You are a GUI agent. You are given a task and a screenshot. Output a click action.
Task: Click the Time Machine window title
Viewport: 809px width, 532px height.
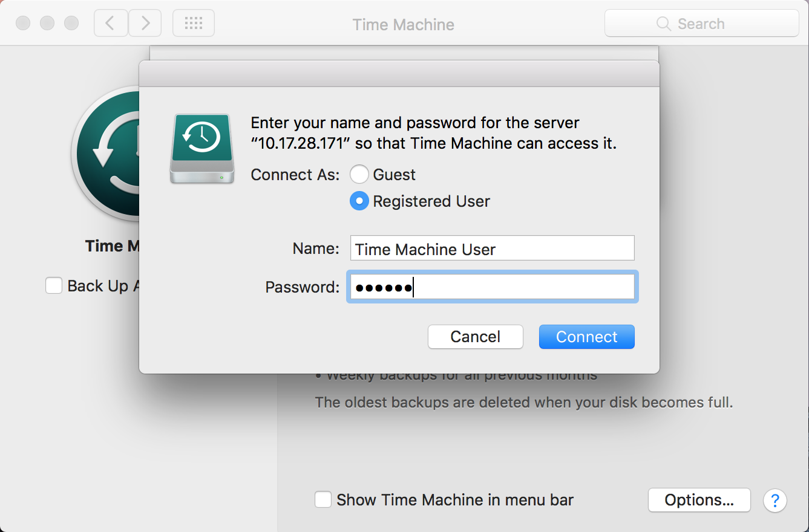404,24
